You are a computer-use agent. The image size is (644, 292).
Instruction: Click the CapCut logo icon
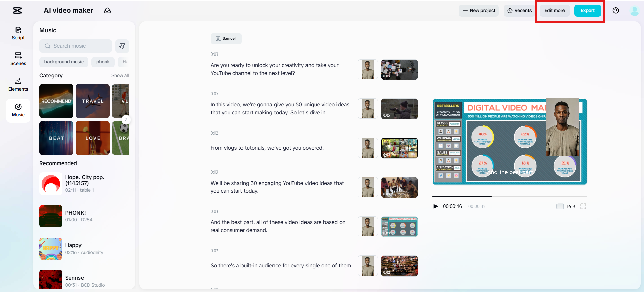click(18, 11)
